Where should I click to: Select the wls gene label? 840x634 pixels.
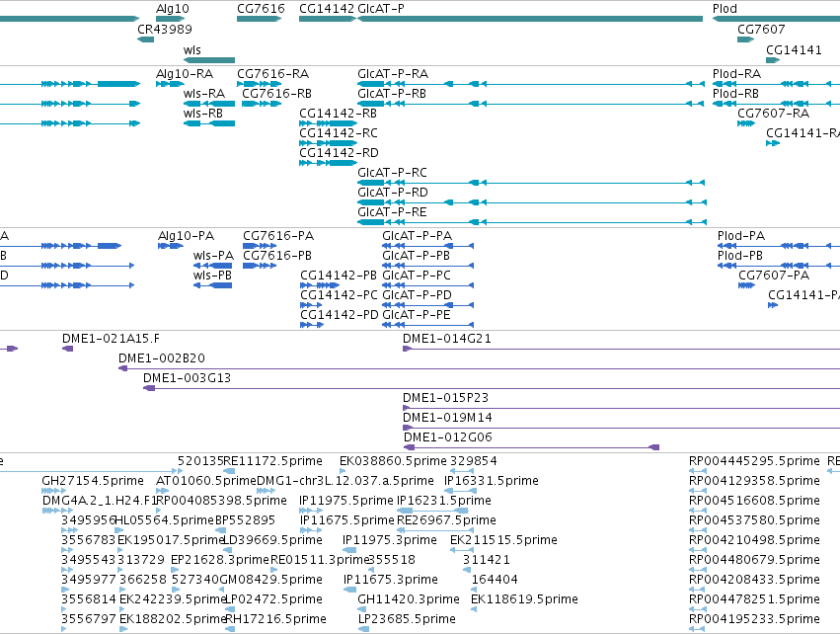(x=192, y=49)
